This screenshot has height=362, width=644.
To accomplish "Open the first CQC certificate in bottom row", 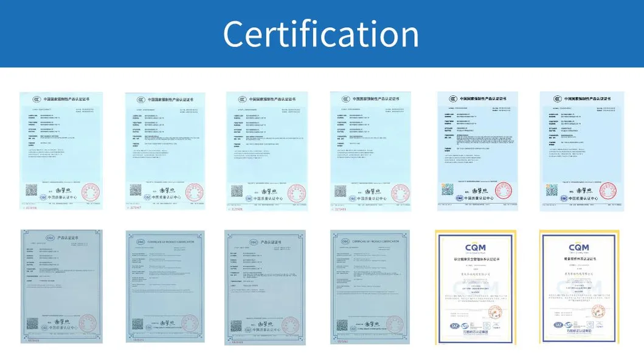I will point(61,287).
